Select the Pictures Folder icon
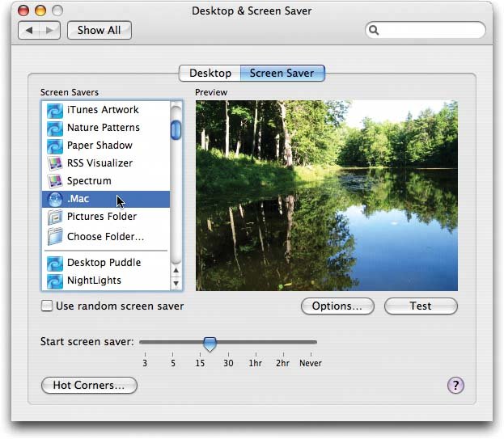 pyautogui.click(x=55, y=217)
